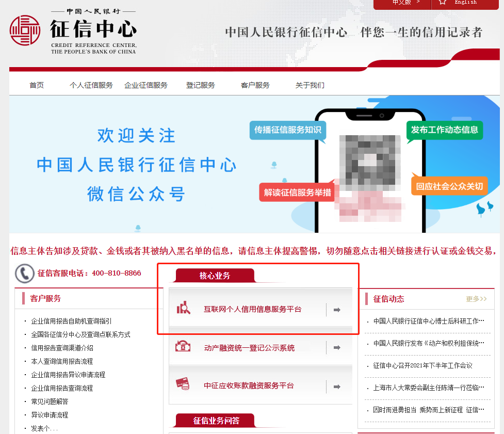Open 中征应收账款融资服务平台 link
504x434 pixels.
pos(249,385)
